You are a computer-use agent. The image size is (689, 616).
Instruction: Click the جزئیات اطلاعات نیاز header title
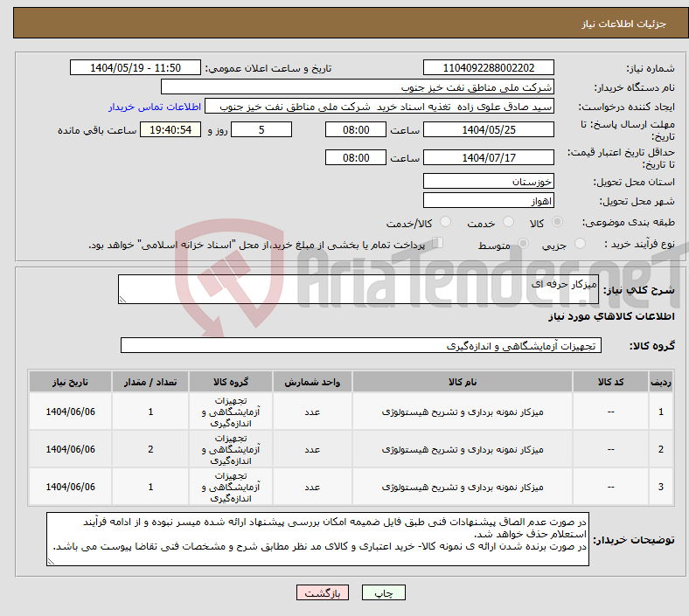tap(623, 24)
